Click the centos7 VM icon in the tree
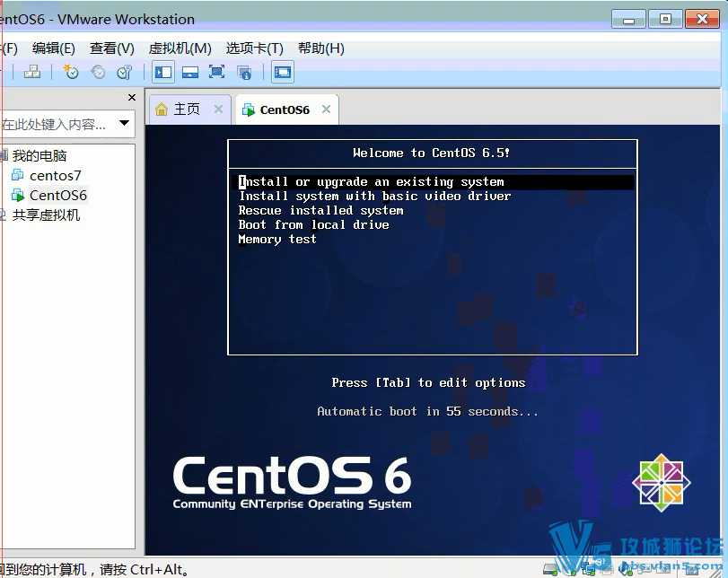Image resolution: width=728 pixels, height=578 pixels. (18, 175)
